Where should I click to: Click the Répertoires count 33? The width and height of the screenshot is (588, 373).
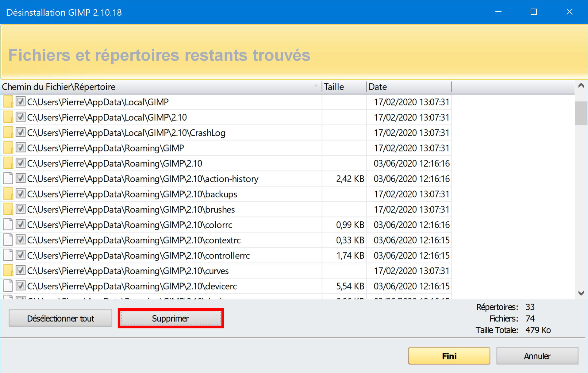530,307
